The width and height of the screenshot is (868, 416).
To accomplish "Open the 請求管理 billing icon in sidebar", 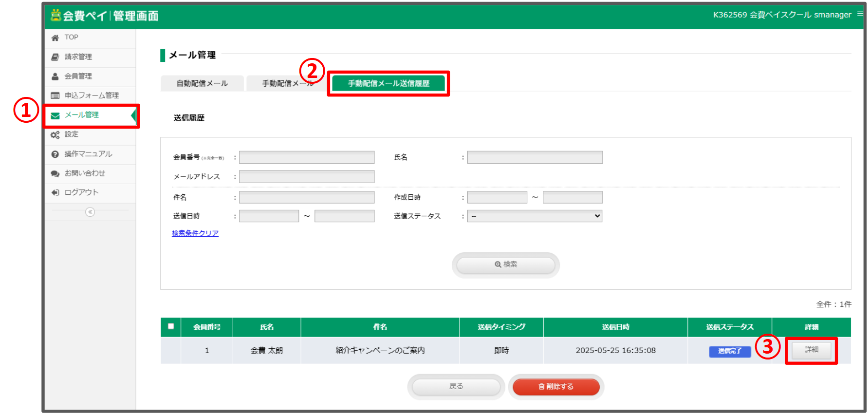I will coord(55,57).
